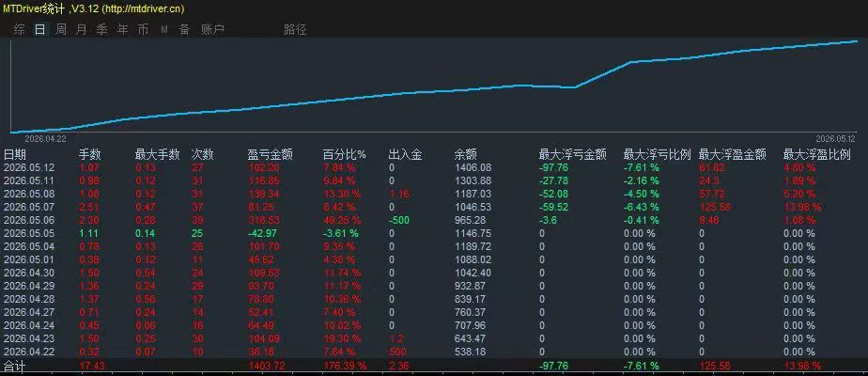Click the 2026.05.12 chart end date label
The image size is (868, 376).
pos(835,139)
